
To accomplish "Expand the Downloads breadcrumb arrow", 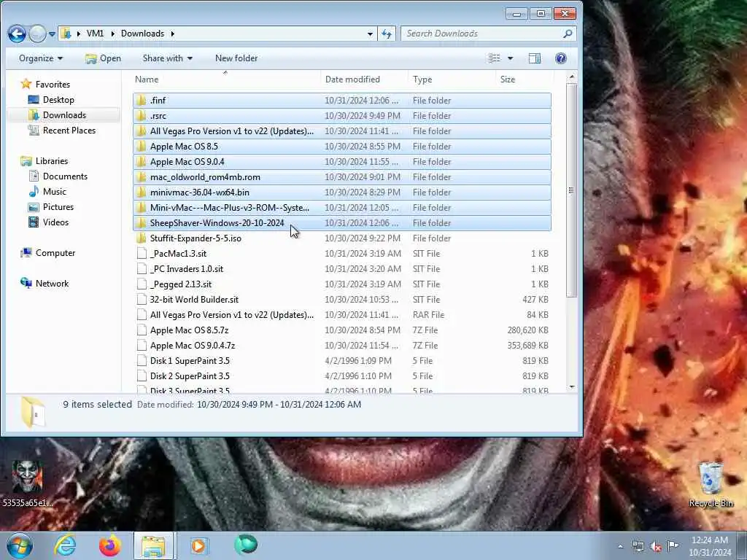I will [x=172, y=34].
